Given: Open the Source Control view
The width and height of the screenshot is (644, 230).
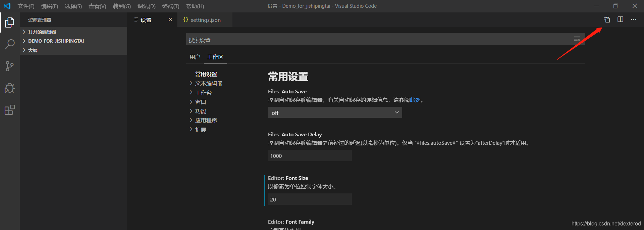Looking at the screenshot, I should (10, 66).
